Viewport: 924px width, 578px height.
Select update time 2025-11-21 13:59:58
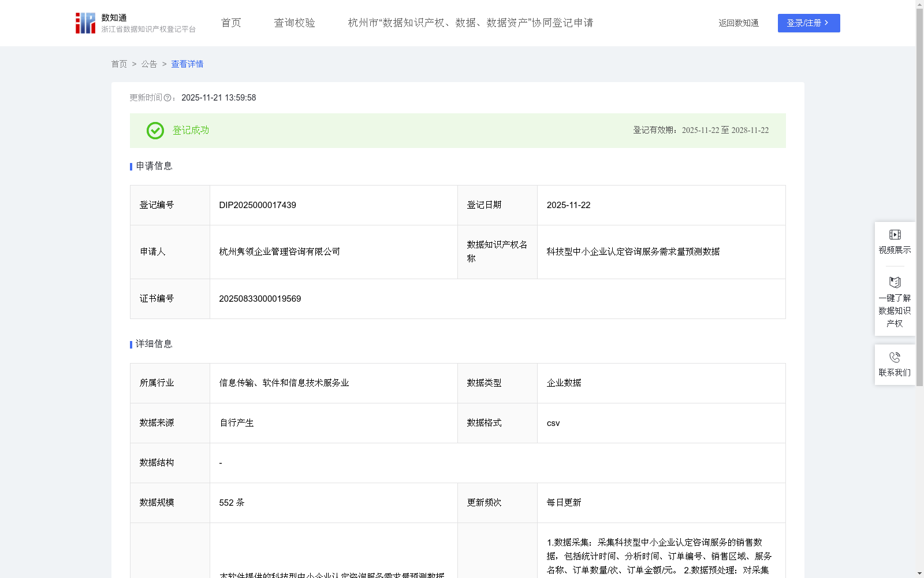(x=219, y=98)
